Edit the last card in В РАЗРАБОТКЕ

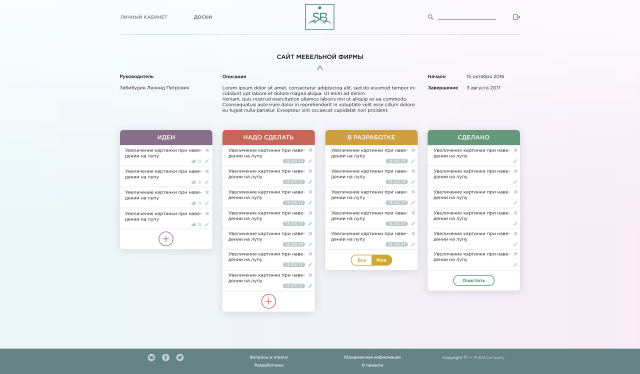pyautogui.click(x=413, y=245)
